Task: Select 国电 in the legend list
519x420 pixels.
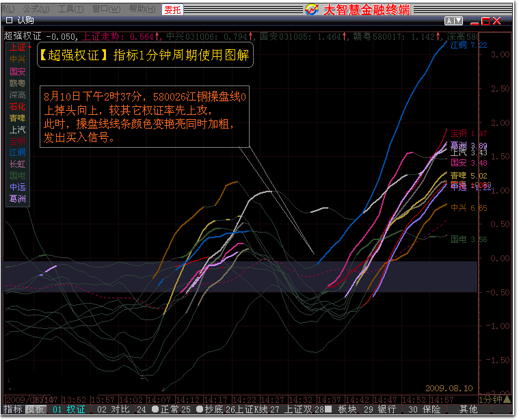Action: pos(18,176)
